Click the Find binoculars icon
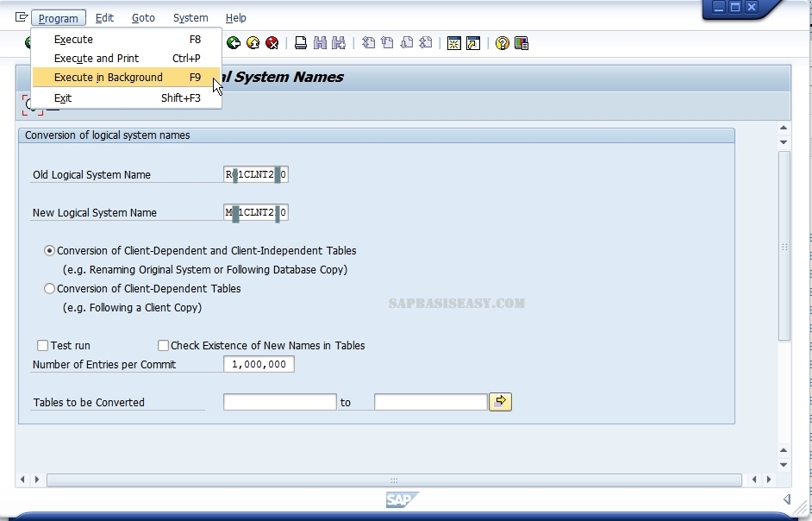Viewport: 812px width, 521px height. (320, 43)
